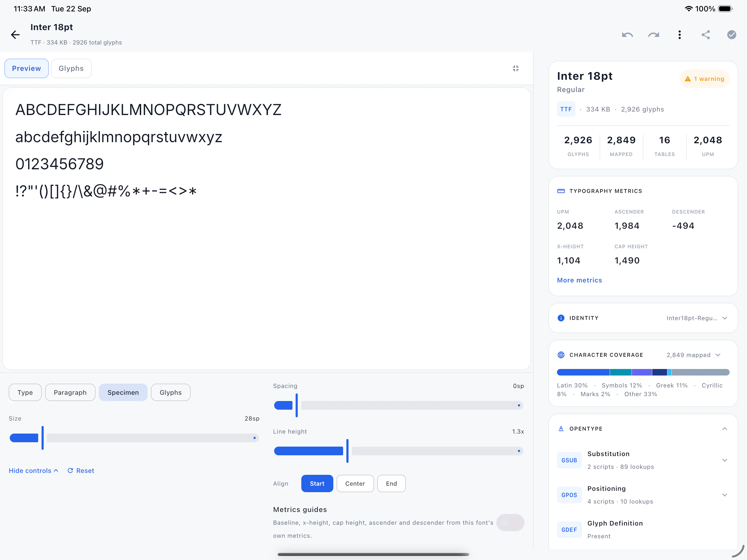This screenshot has width=747, height=560.
Task: Go back using the arrow icon
Action: click(x=15, y=35)
